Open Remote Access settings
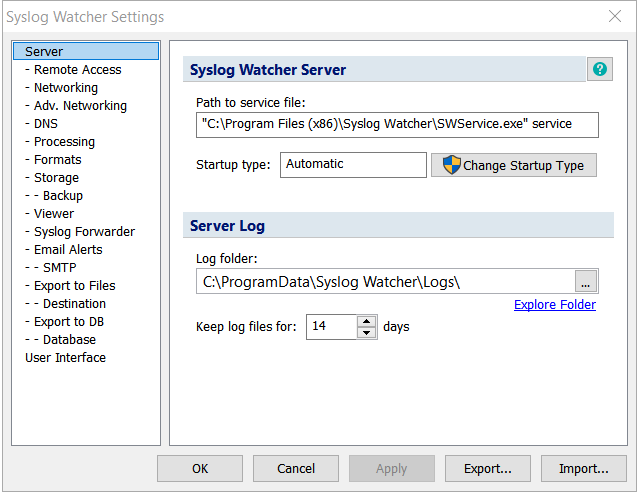 click(x=77, y=70)
